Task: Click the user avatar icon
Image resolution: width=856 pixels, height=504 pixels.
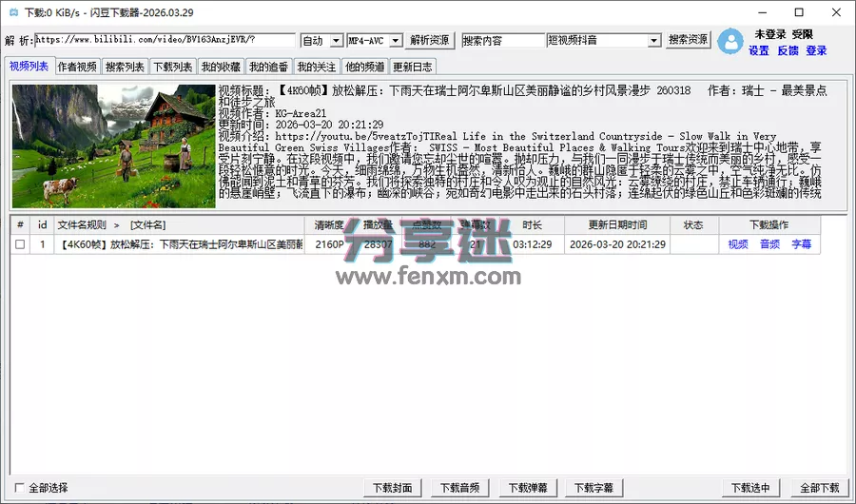Action: [730, 42]
